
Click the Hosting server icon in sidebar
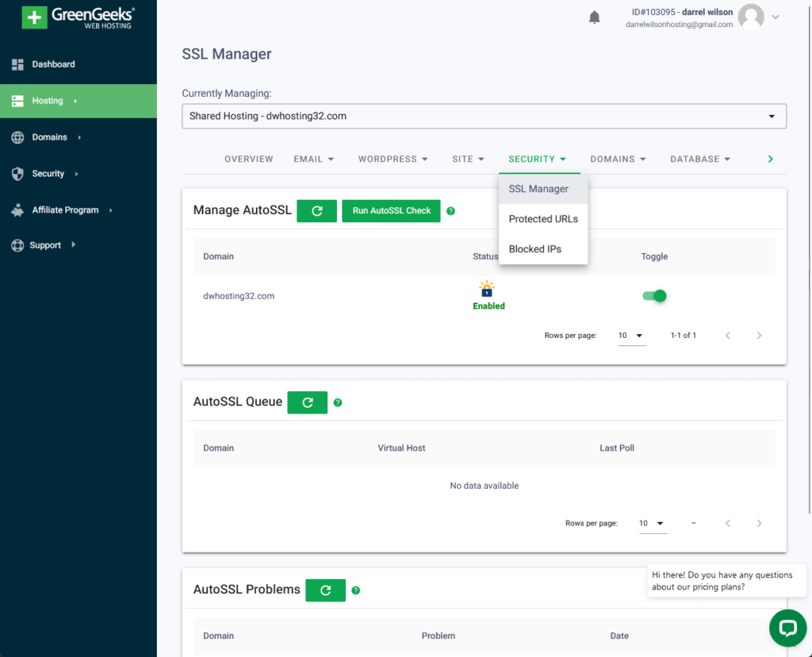(17, 101)
